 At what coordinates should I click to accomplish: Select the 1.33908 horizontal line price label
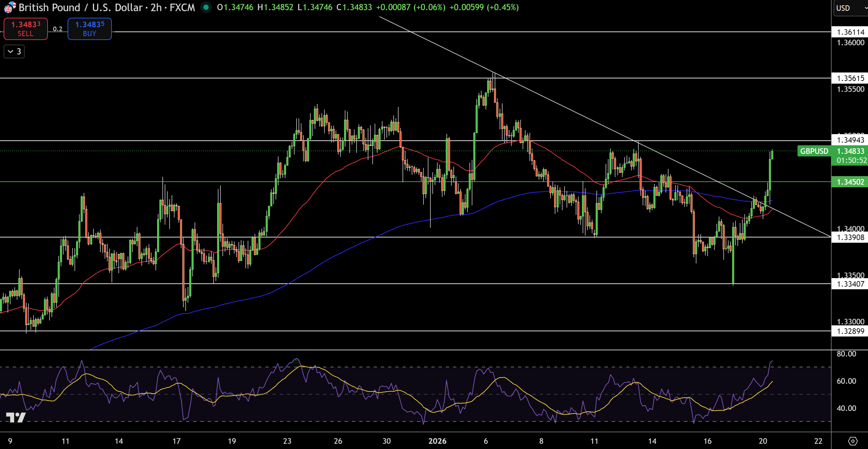point(851,237)
